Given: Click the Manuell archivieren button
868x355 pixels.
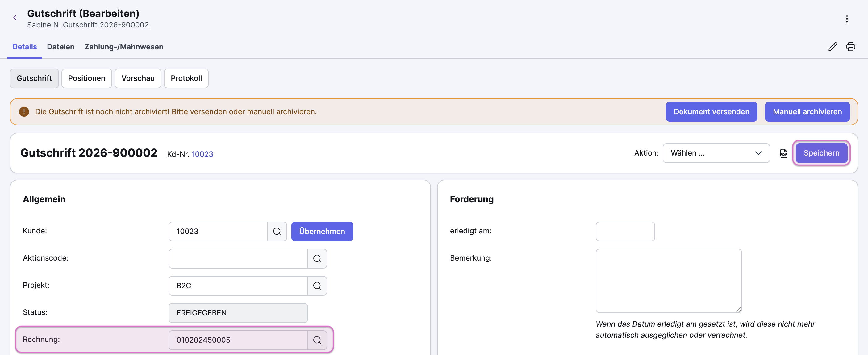Looking at the screenshot, I should [807, 111].
